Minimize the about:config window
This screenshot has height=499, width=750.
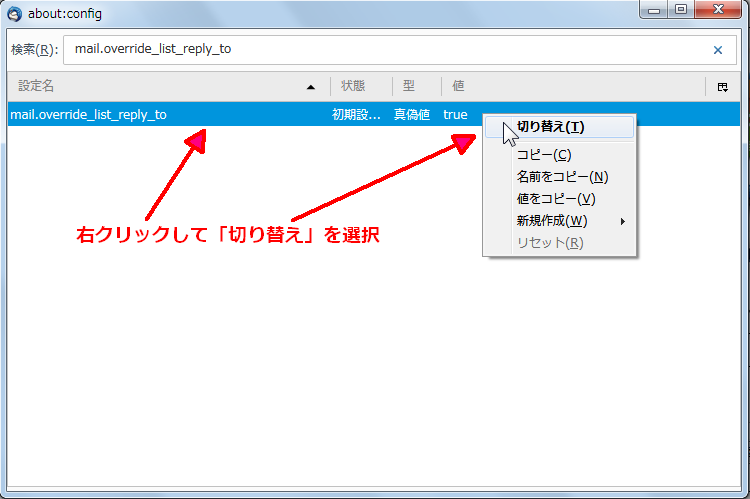(x=656, y=13)
